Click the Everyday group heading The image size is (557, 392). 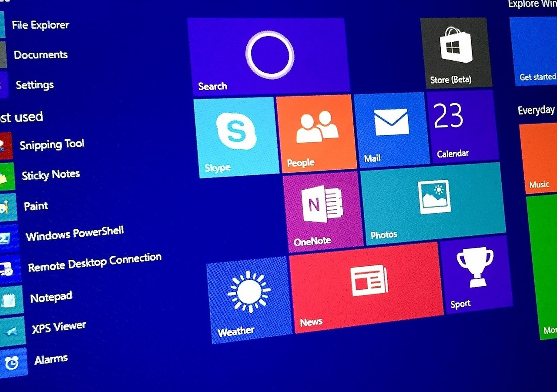coord(537,110)
